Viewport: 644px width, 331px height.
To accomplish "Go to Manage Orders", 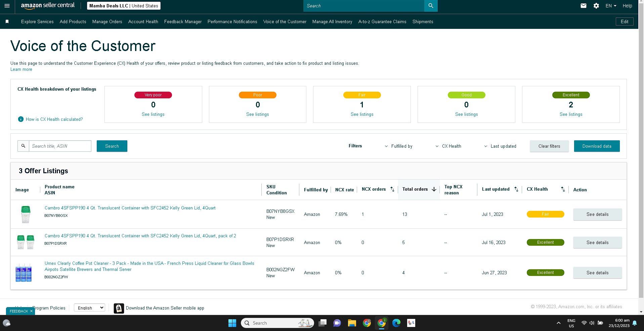I will 107,21.
